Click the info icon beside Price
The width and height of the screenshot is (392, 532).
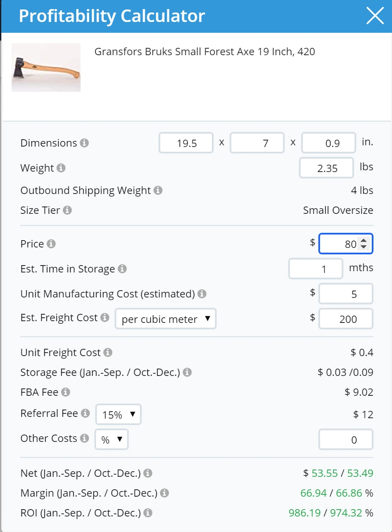click(x=51, y=244)
